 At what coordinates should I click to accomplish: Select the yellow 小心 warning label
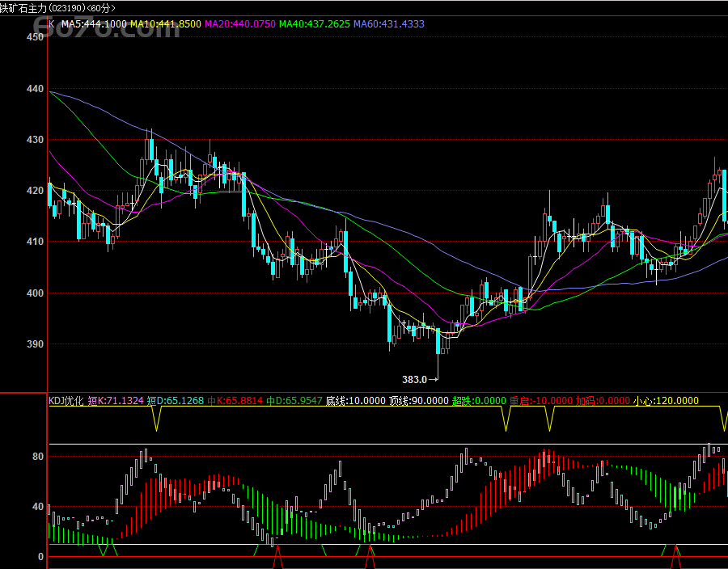[x=666, y=400]
